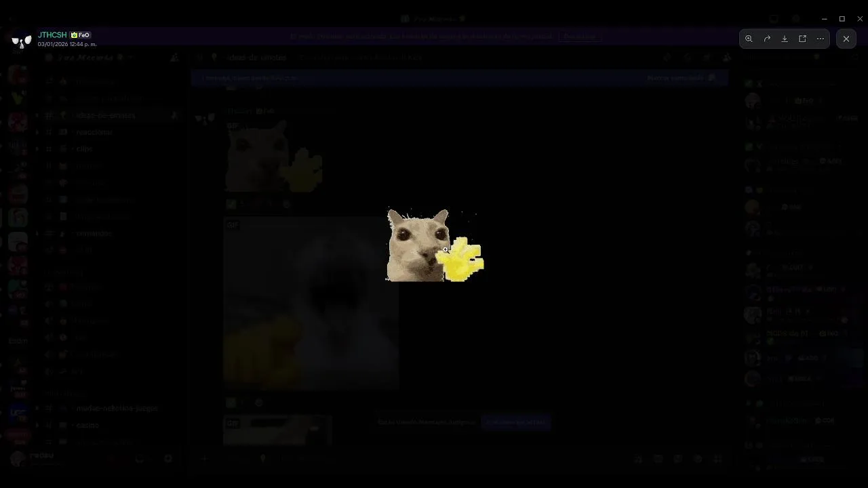Close the image viewer with round X button
The height and width of the screenshot is (488, 868).
pyautogui.click(x=846, y=39)
